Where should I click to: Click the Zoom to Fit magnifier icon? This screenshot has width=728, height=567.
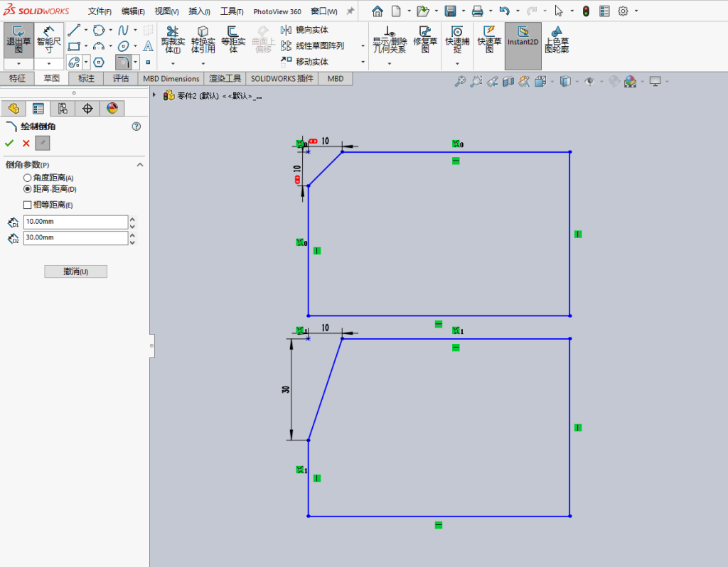pos(460,82)
